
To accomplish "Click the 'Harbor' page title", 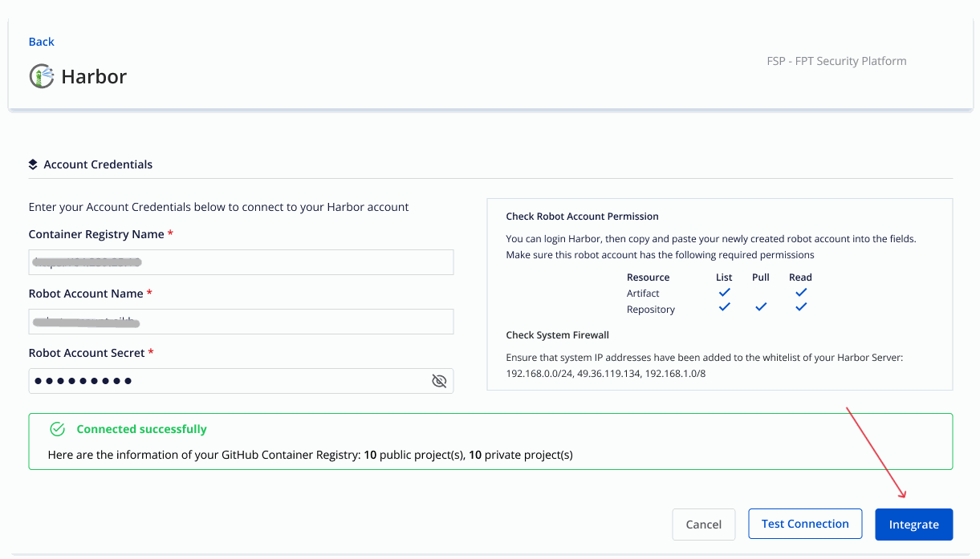I will pyautogui.click(x=94, y=77).
